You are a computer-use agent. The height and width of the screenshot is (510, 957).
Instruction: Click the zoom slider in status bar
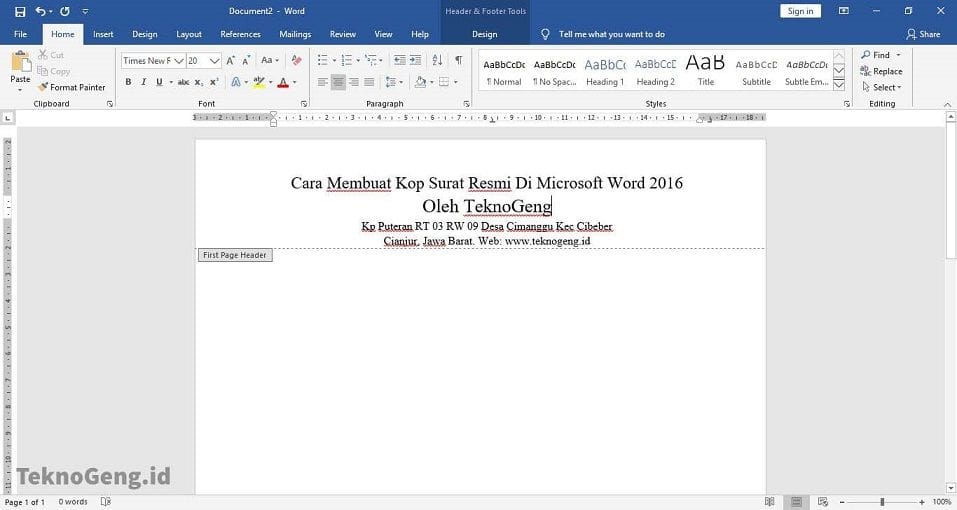click(882, 501)
